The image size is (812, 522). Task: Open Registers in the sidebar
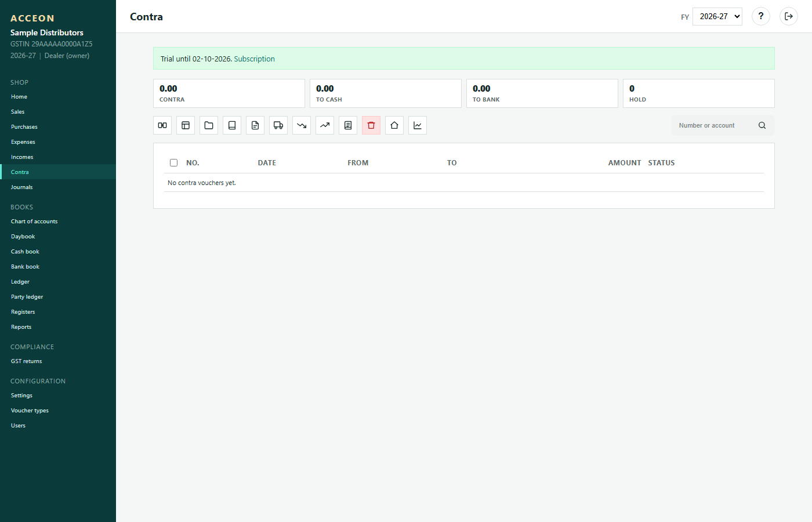click(58, 312)
